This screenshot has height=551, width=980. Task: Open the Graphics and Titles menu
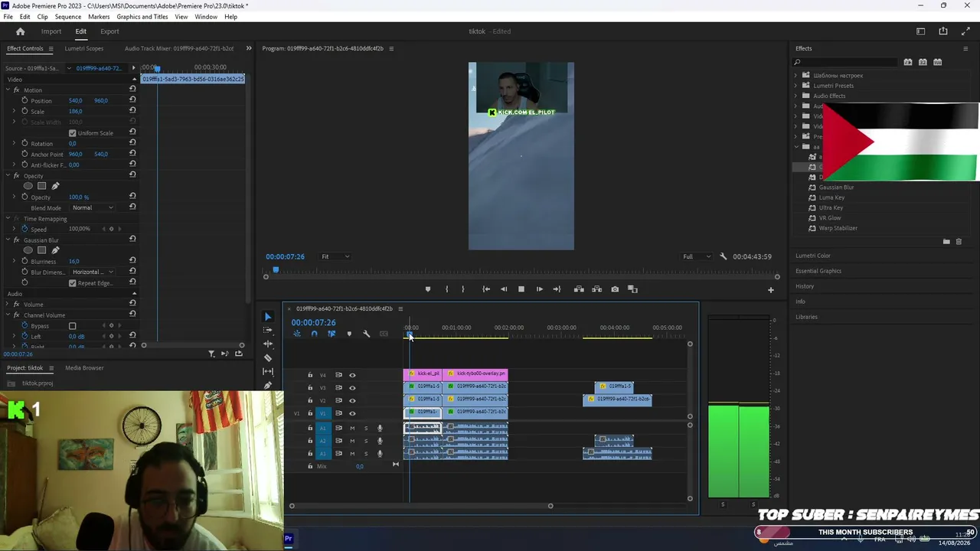[142, 17]
